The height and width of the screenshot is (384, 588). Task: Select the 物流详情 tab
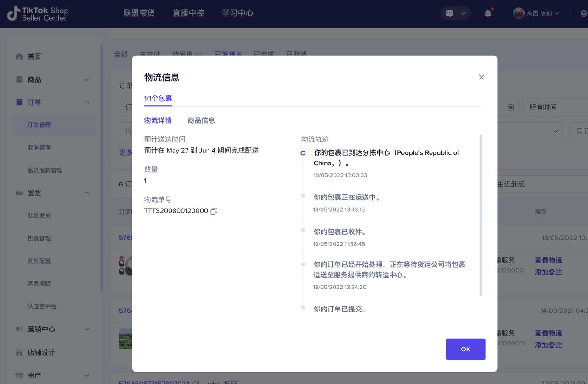click(158, 120)
